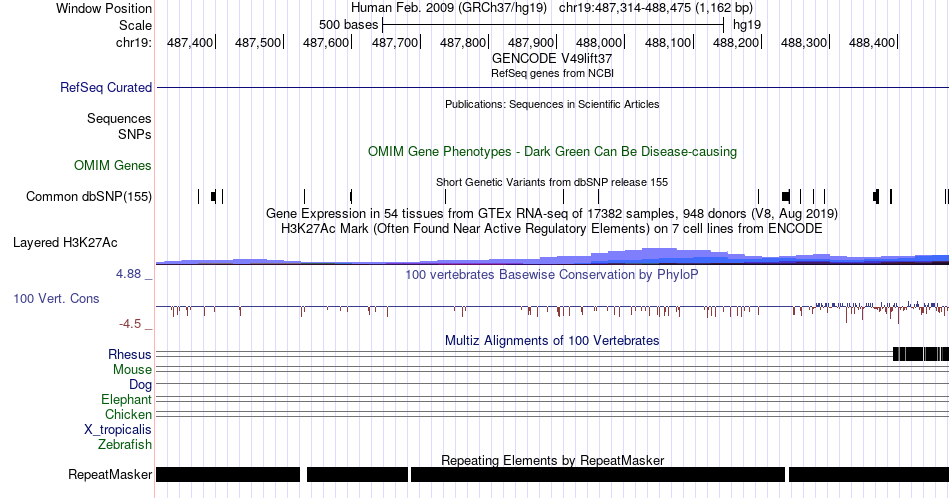Image resolution: width=950 pixels, height=498 pixels.
Task: Click the X_tropicalis species label
Action: pyautogui.click(x=118, y=430)
